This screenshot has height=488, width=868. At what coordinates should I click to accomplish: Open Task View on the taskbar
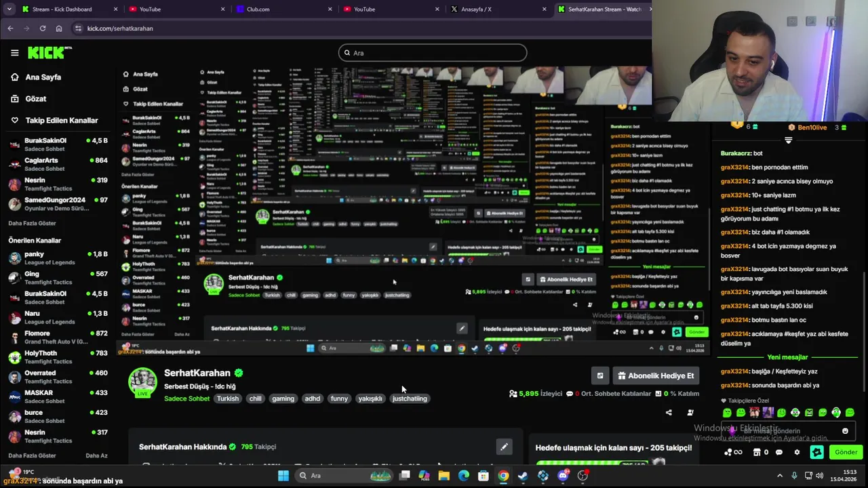click(x=404, y=476)
